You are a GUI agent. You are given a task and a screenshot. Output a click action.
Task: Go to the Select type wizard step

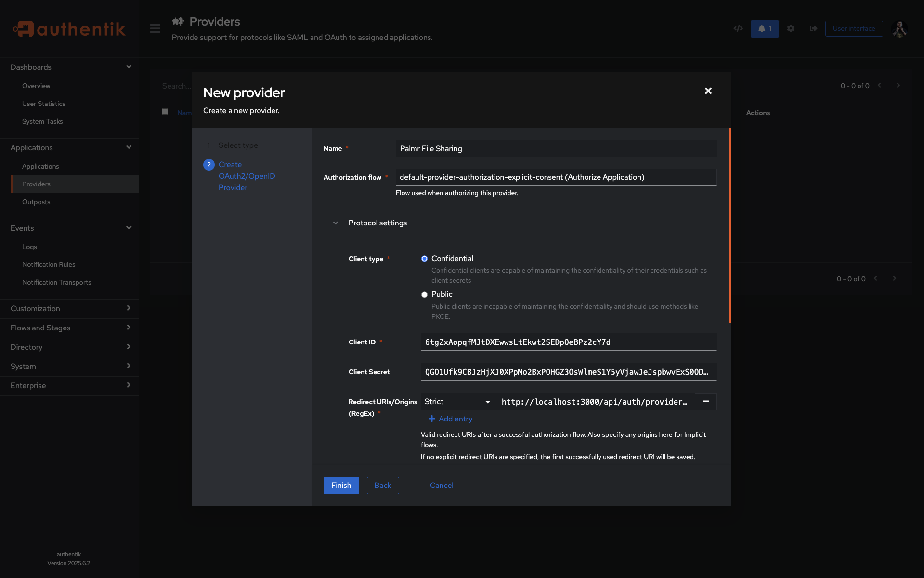coord(238,145)
